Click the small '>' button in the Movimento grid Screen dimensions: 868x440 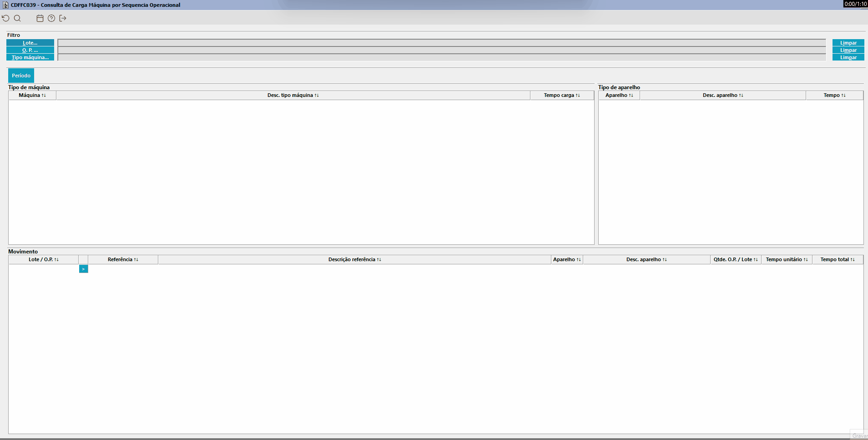click(x=83, y=269)
